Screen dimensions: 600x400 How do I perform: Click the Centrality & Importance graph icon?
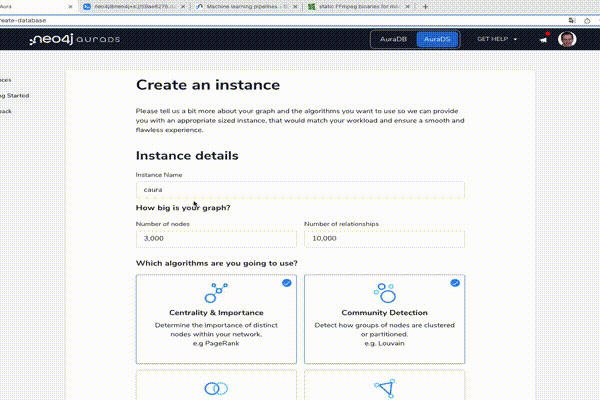pos(216,293)
